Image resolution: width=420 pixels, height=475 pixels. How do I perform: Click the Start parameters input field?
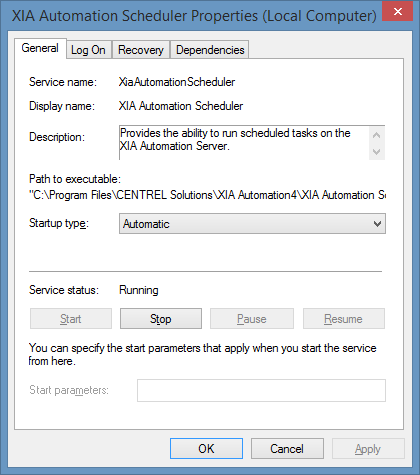[x=261, y=390]
